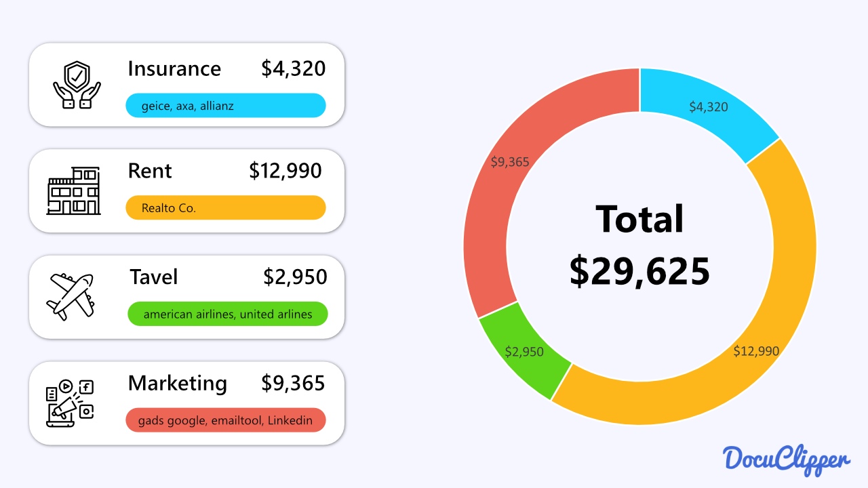
Task: Click the Insurance shield-and-hands icon
Action: [77, 85]
